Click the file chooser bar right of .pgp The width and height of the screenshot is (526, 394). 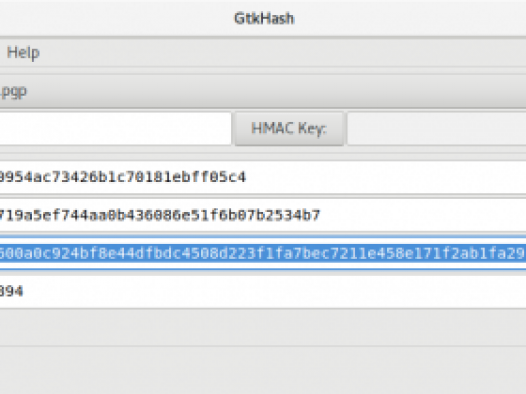pyautogui.click(x=277, y=91)
